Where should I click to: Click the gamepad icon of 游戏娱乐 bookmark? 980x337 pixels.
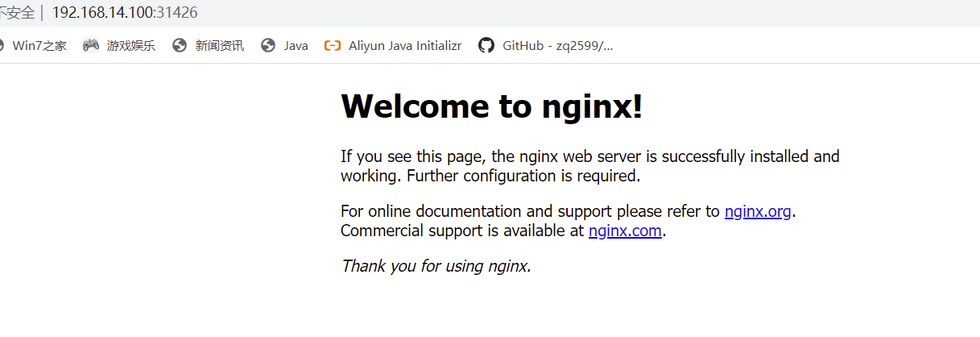(x=91, y=46)
